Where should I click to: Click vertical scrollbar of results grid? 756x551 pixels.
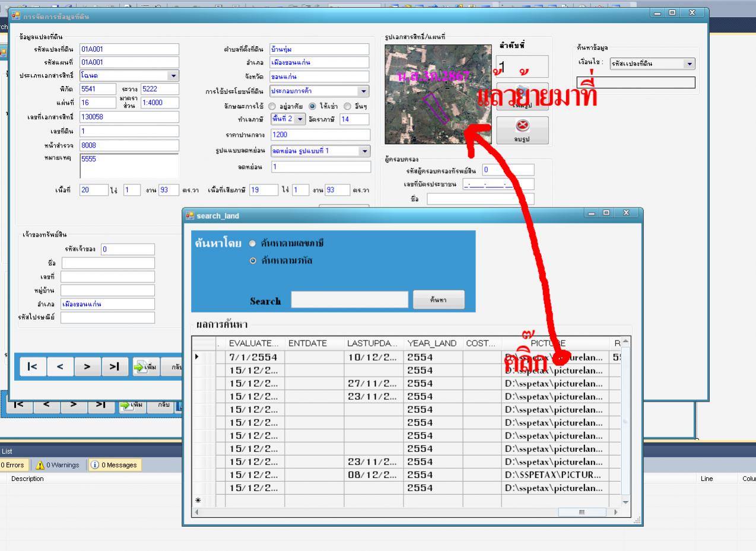click(627, 422)
